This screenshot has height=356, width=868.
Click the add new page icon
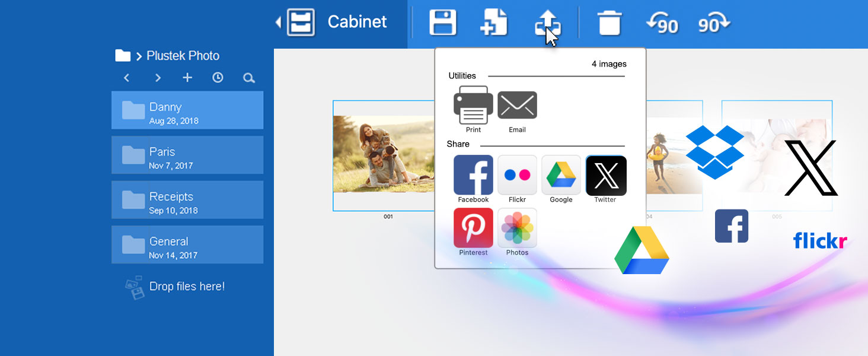pyautogui.click(x=494, y=23)
